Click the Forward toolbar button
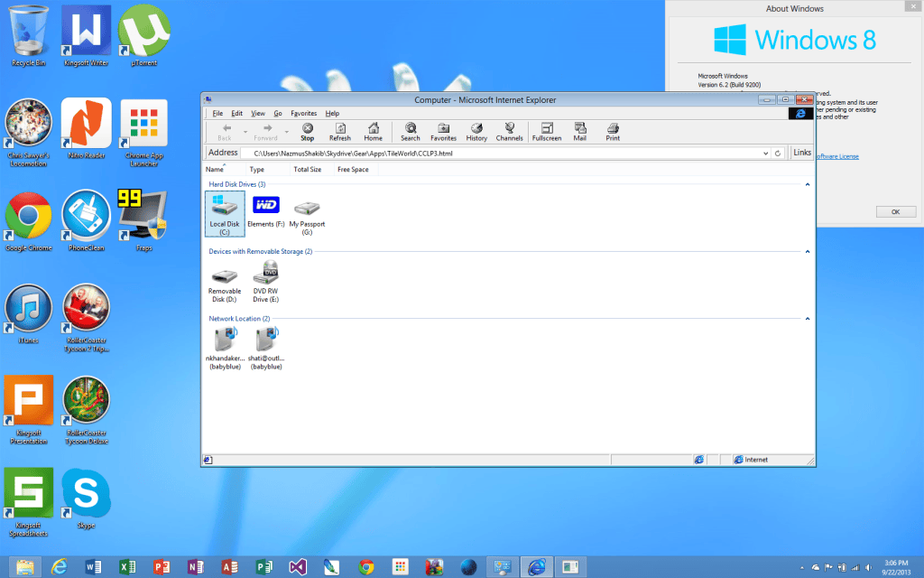 tap(266, 132)
